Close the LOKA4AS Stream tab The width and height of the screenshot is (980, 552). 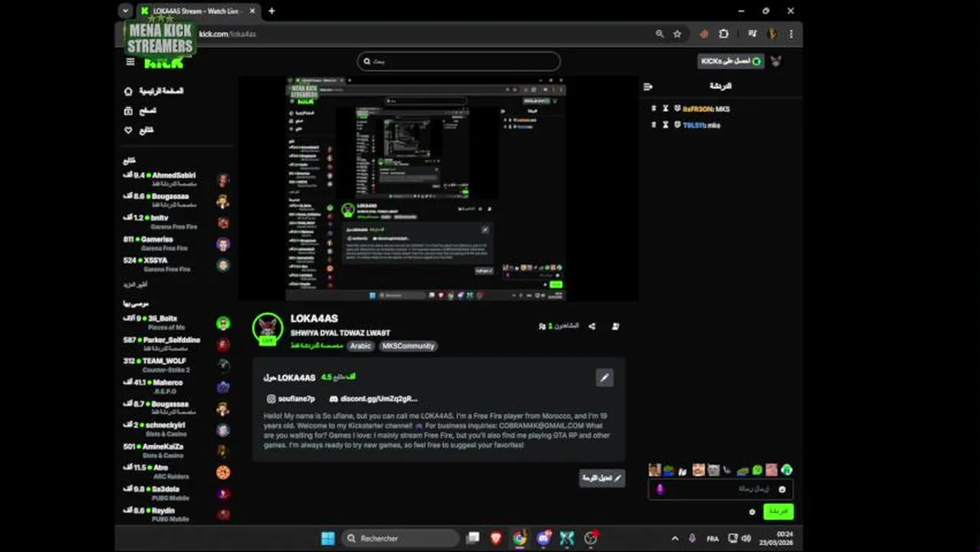coord(254,11)
